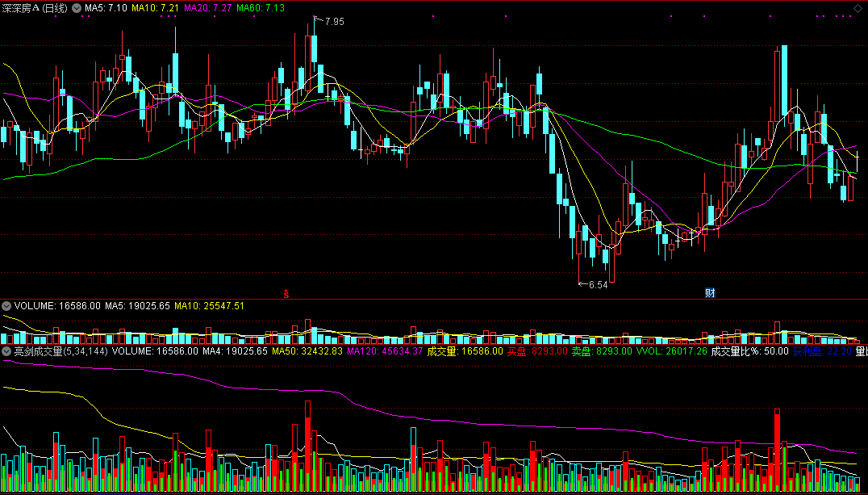Click the MA10: 7.21 indicator label
The width and height of the screenshot is (868, 495).
tap(156, 8)
